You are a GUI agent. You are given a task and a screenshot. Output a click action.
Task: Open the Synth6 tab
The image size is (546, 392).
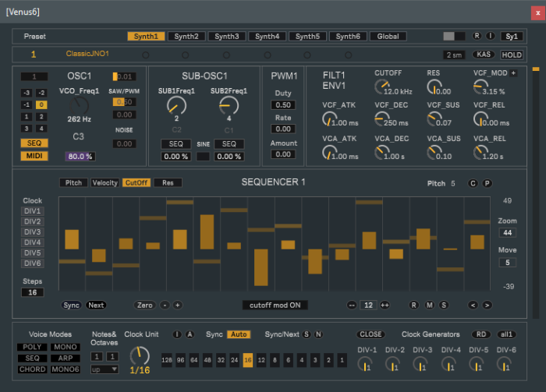tap(348, 37)
